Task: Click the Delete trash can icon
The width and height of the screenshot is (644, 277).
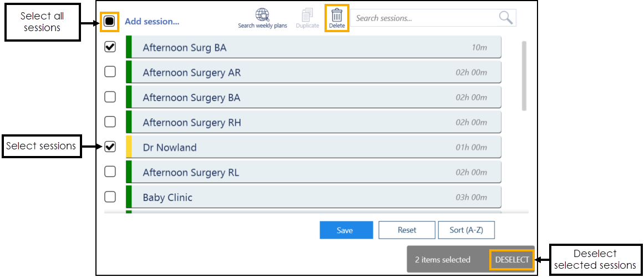Action: [337, 16]
